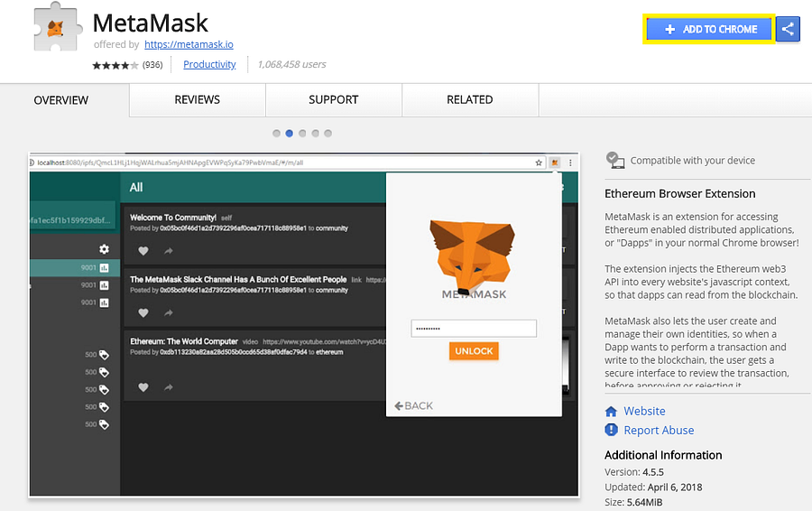This screenshot has height=511, width=812.
Task: Share the Welcome To Community post
Action: (x=169, y=251)
